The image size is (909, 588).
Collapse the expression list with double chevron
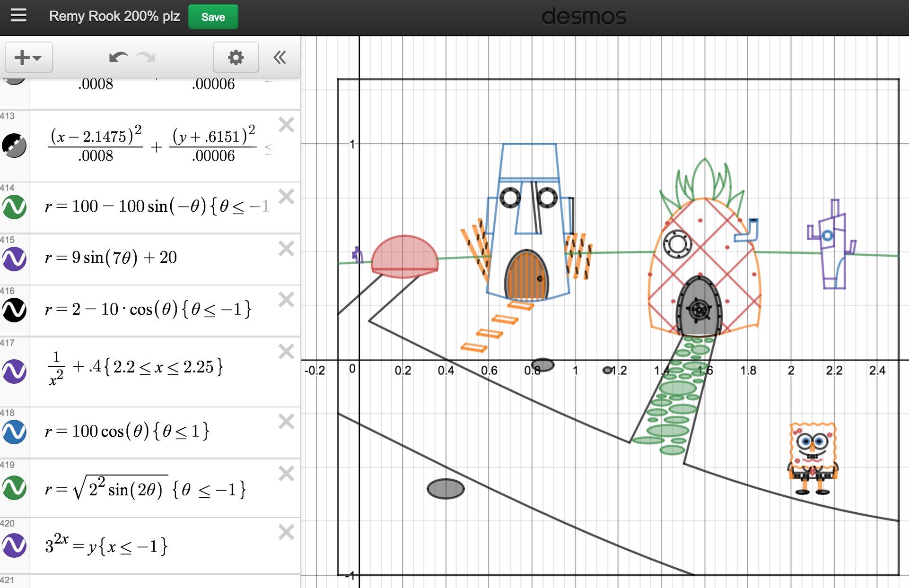click(x=280, y=58)
